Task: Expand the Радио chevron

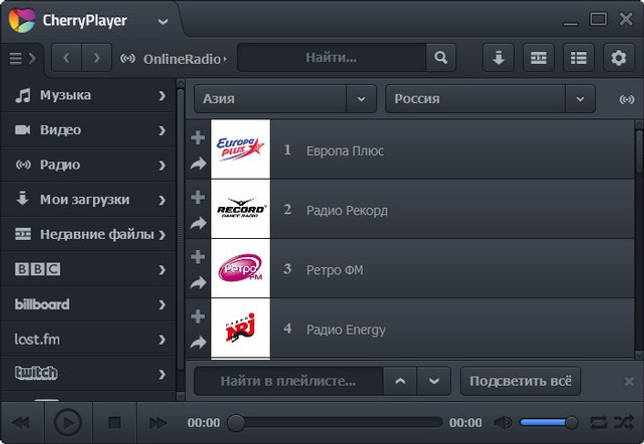Action: pos(162,166)
